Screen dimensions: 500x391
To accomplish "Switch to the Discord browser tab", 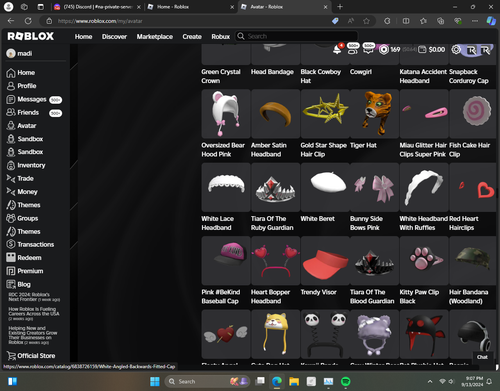I will click(97, 7).
